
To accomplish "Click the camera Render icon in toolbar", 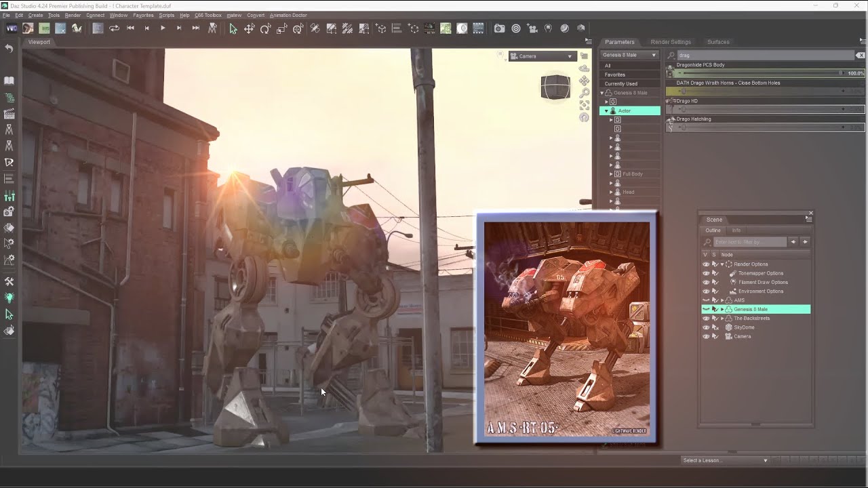I will [499, 28].
